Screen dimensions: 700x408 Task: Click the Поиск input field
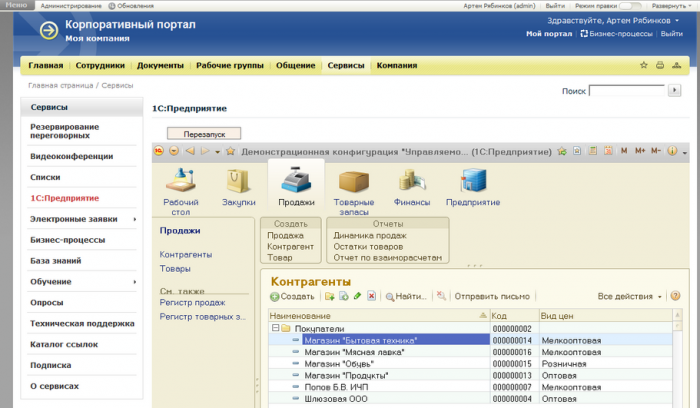[x=627, y=91]
